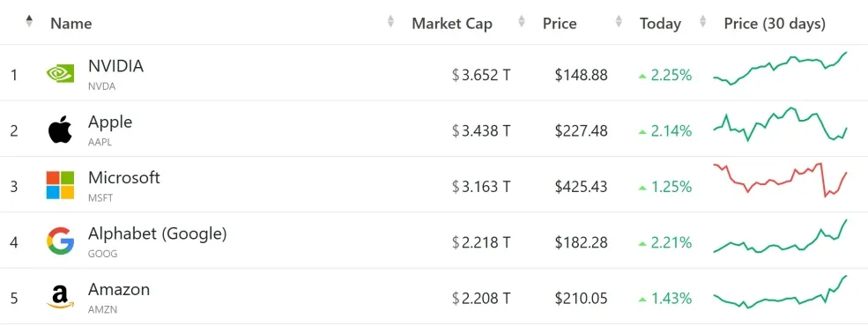Screen dimensions: 868x326
Task: Sort table by Market Cap column
Action: click(452, 24)
